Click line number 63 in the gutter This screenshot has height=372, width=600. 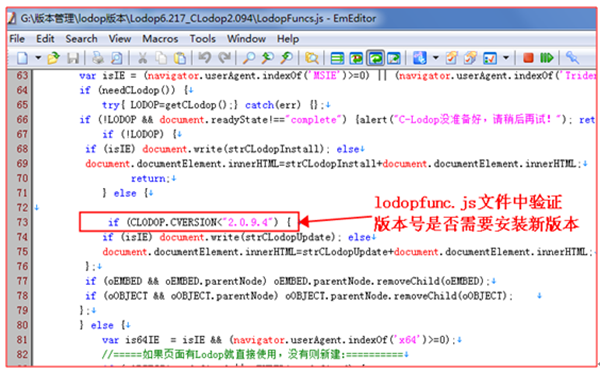(x=22, y=75)
